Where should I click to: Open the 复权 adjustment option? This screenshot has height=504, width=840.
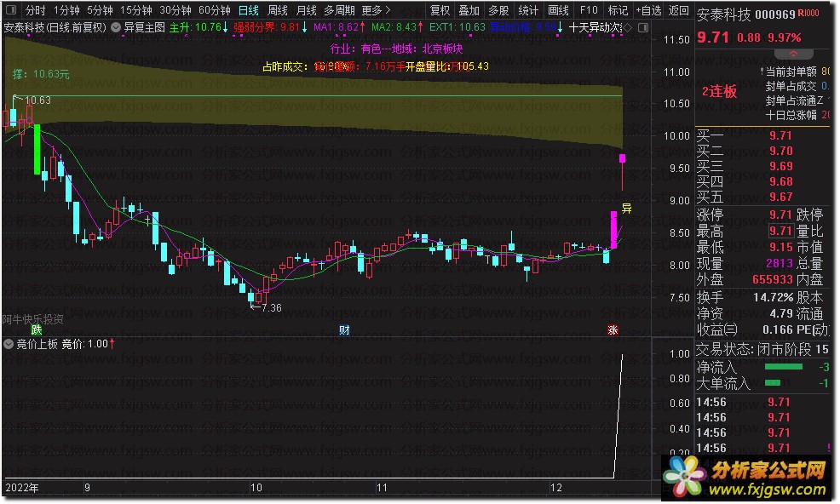tap(440, 10)
